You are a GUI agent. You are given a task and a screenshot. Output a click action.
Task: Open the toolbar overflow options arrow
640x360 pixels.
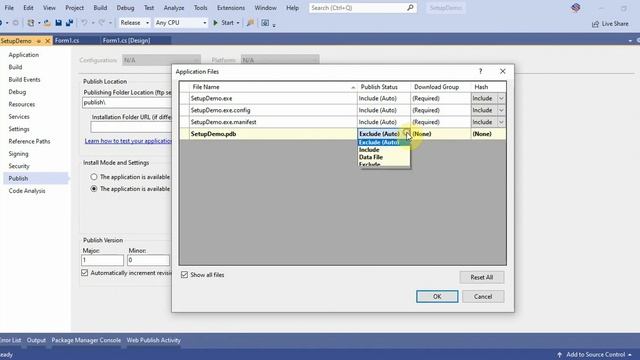pos(274,25)
